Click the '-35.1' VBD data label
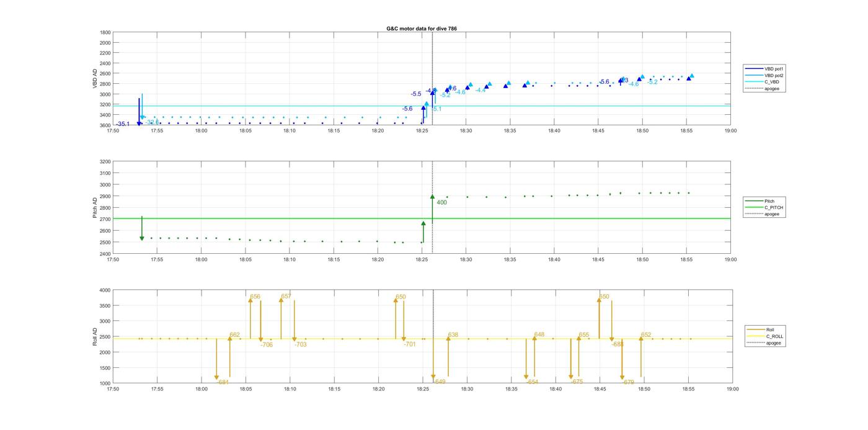Viewport: 868px width, 430px height. (x=123, y=124)
